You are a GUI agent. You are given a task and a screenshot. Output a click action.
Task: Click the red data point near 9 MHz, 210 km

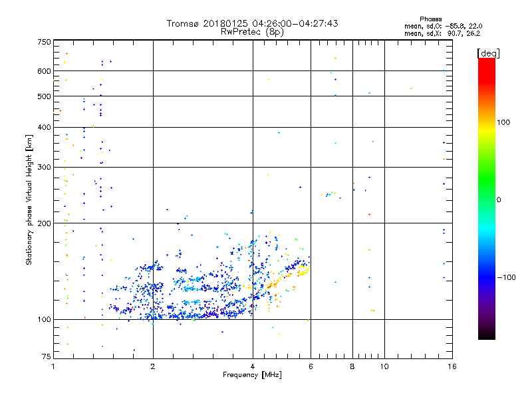tap(369, 214)
